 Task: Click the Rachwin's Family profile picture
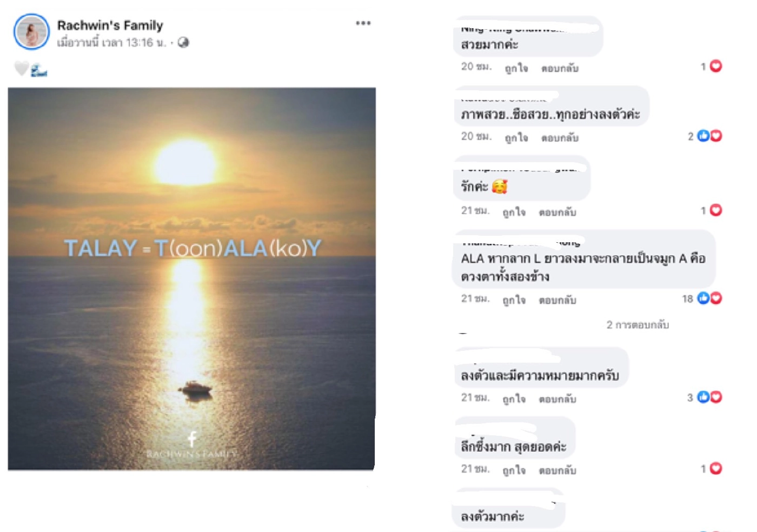pyautogui.click(x=31, y=32)
